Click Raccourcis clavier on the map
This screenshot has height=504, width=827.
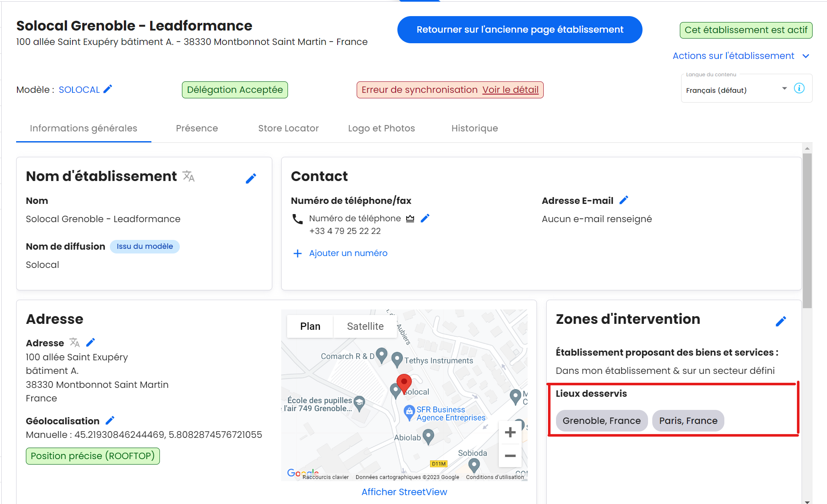pos(325,477)
